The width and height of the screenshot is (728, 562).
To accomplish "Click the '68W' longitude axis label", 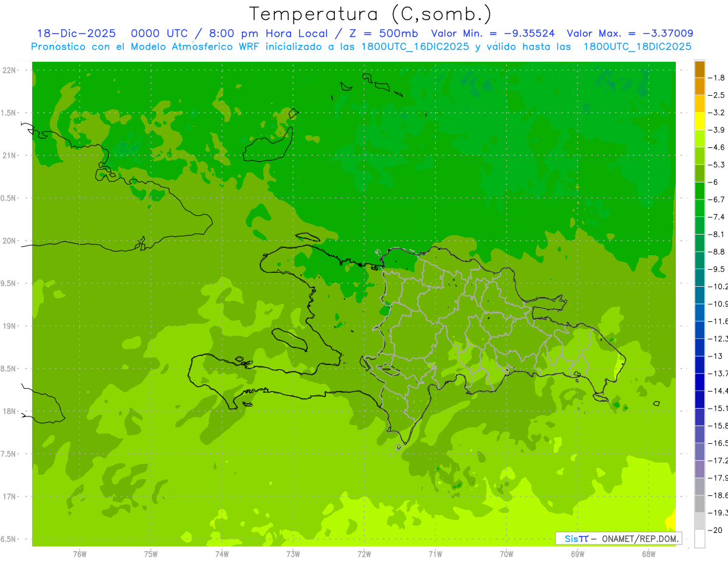I will click(649, 554).
